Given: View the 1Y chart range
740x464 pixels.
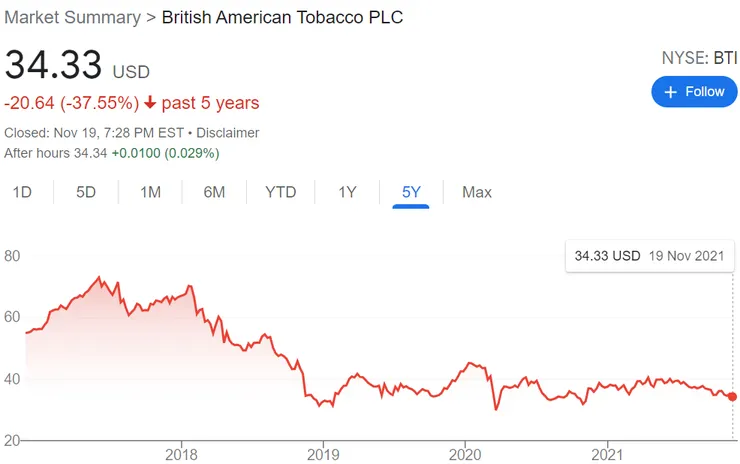Looking at the screenshot, I should click(347, 192).
